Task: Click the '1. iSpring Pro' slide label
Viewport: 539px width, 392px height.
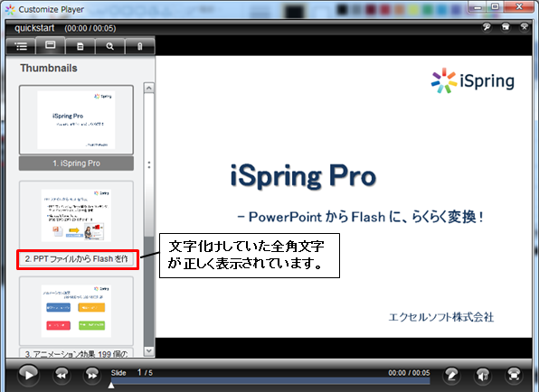Action: (76, 163)
